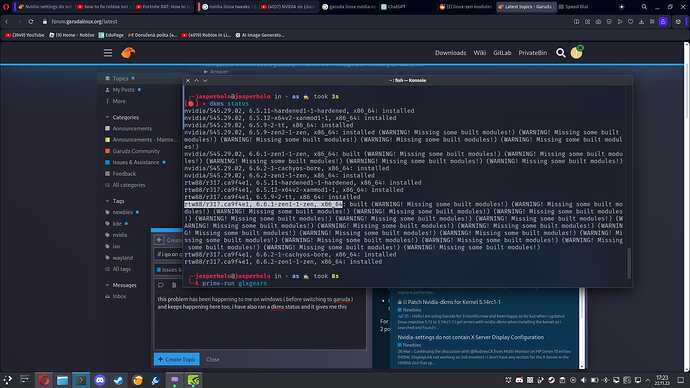Click the volume icon in the system tray
This screenshot has height=388, width=690.
[x=584, y=380]
